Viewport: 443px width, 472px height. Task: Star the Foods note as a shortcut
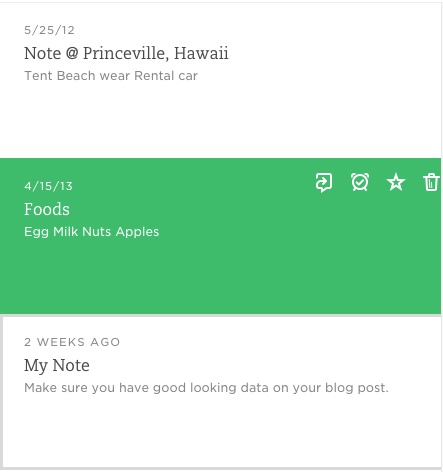[x=396, y=182]
